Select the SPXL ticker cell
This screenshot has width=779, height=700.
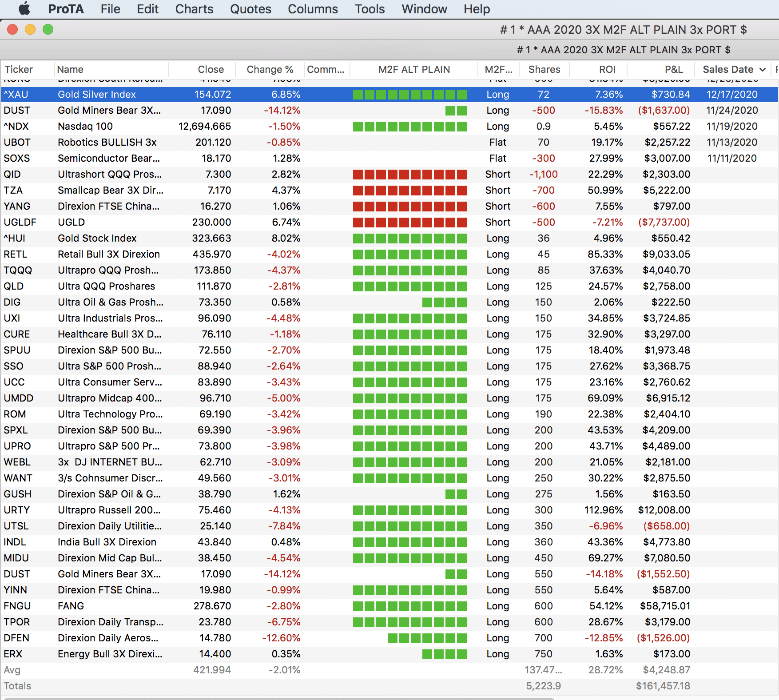tap(16, 430)
